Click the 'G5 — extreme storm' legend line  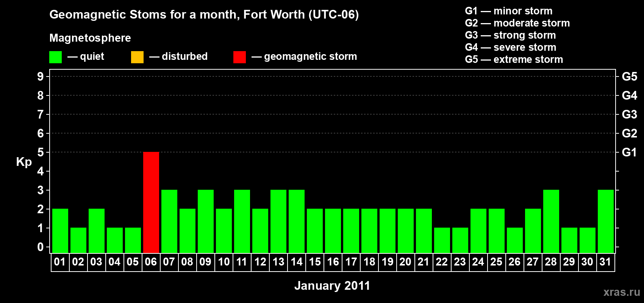tap(514, 59)
